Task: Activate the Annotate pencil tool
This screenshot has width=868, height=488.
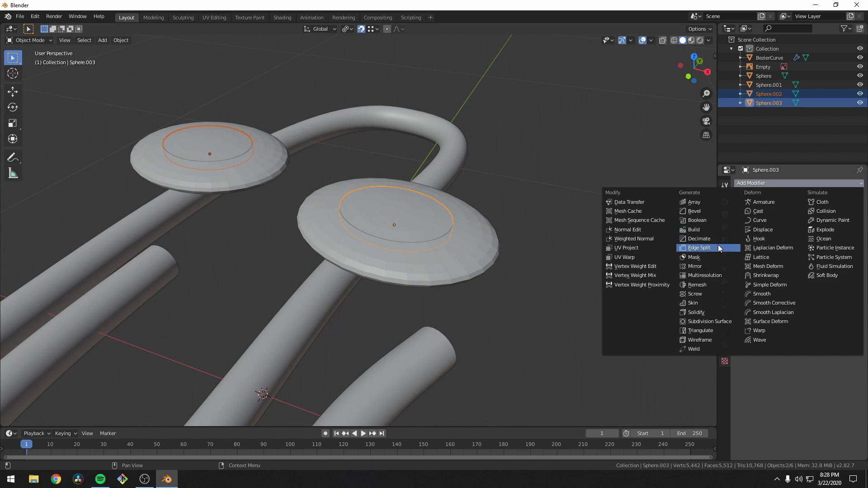Action: (13, 158)
